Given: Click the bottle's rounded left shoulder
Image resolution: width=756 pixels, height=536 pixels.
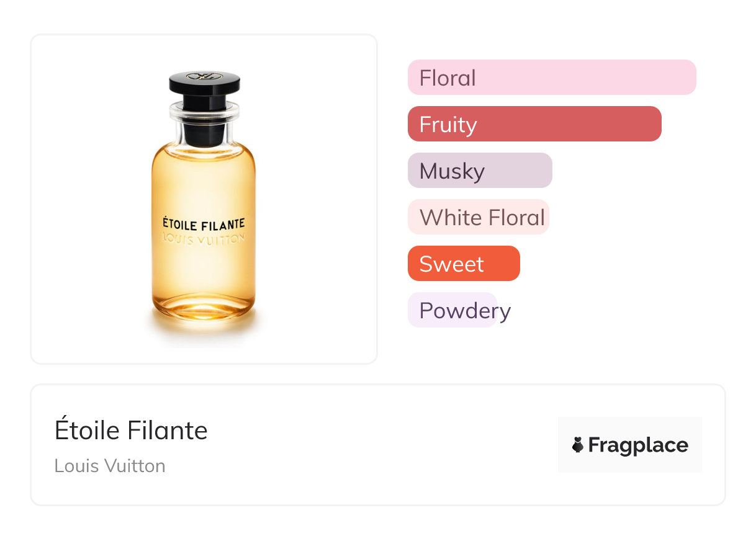Looking at the screenshot, I should tap(160, 154).
